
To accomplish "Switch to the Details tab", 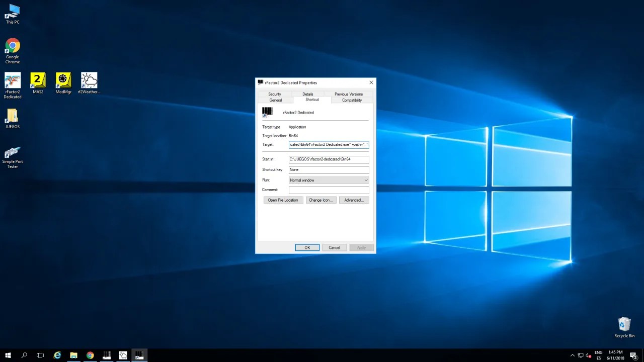I will (x=308, y=94).
